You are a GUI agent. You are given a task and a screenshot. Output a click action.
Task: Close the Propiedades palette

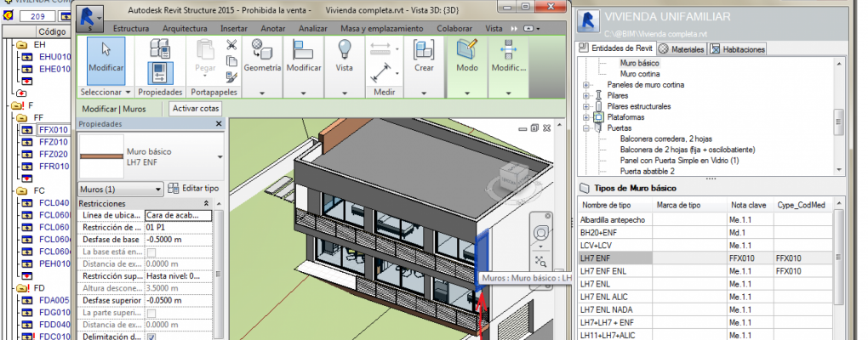219,124
